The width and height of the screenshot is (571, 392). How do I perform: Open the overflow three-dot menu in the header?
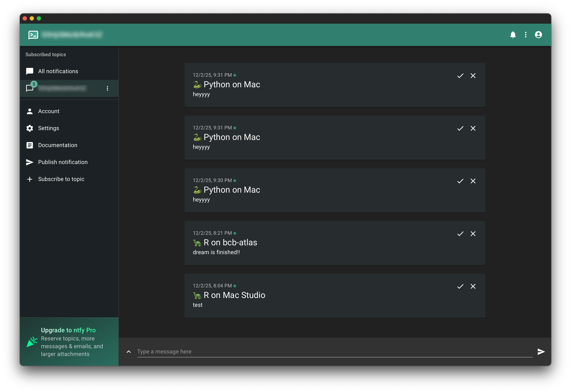coord(526,35)
